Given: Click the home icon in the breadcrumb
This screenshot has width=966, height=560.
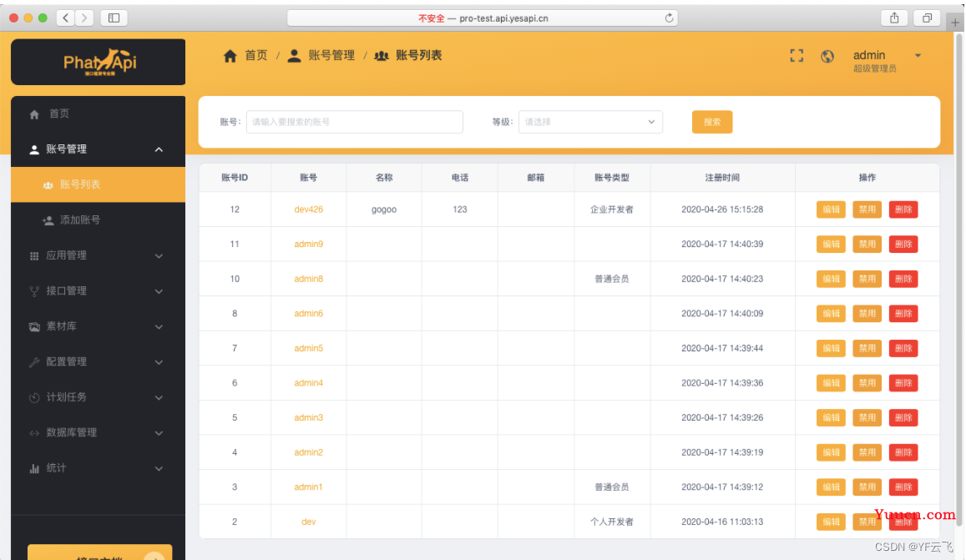Looking at the screenshot, I should [x=230, y=56].
